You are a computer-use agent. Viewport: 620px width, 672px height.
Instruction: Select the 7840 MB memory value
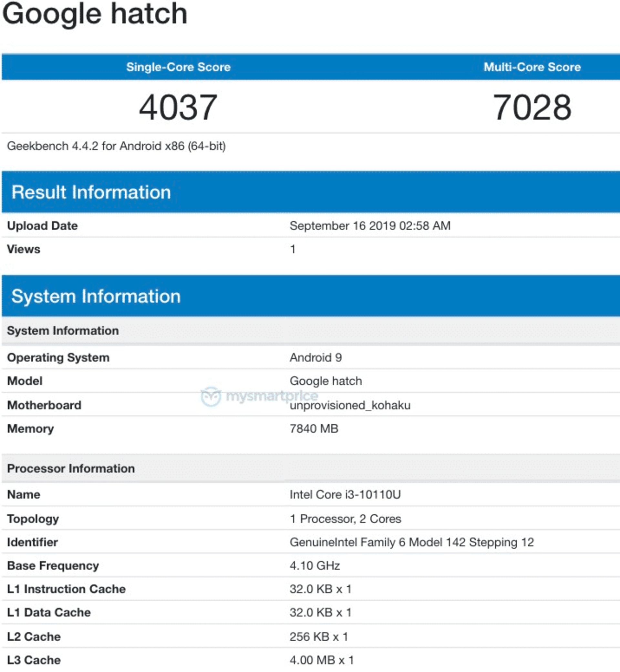314,429
